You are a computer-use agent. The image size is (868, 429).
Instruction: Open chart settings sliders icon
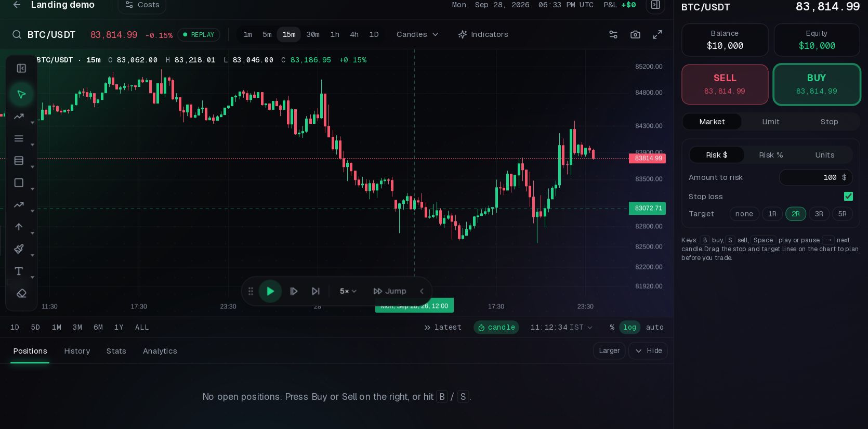point(613,34)
